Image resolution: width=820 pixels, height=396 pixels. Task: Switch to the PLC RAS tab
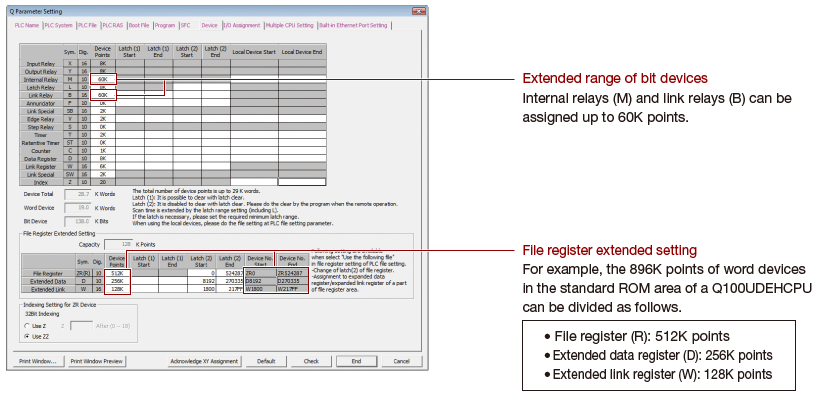pos(113,26)
